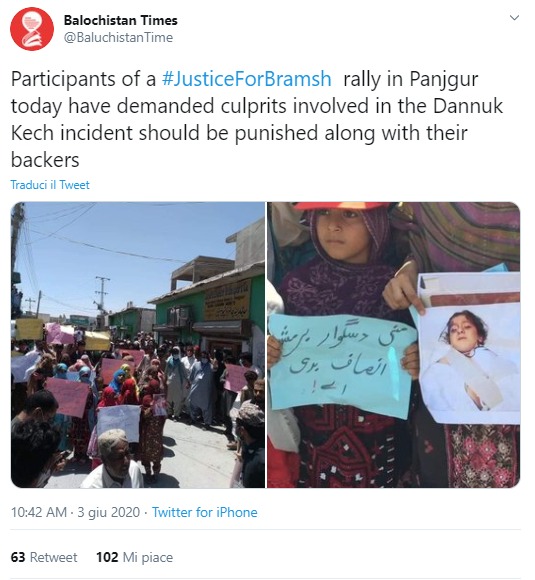Screen dimensions: 535x580
Task: Click the Mi piace label beside 102
Action: pos(148,557)
